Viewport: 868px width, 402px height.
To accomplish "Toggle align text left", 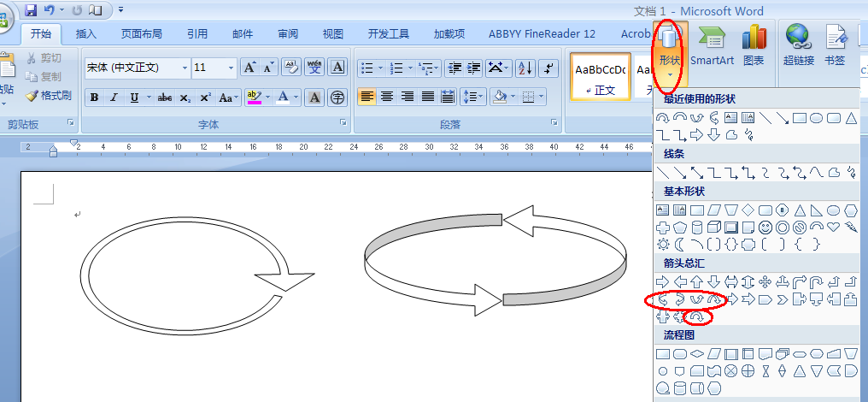I will click(x=367, y=97).
